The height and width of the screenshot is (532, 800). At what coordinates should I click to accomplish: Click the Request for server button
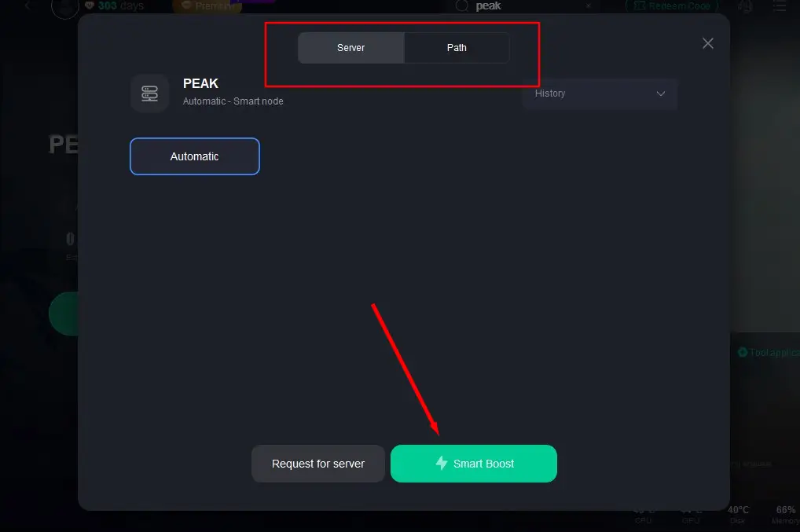click(x=318, y=464)
